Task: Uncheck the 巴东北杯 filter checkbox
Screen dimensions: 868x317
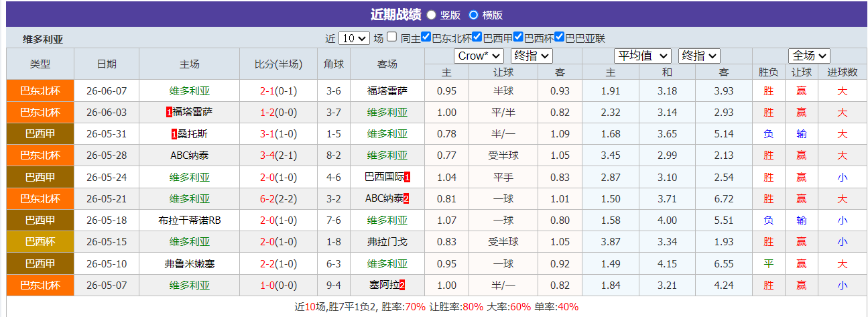Action: tap(426, 38)
